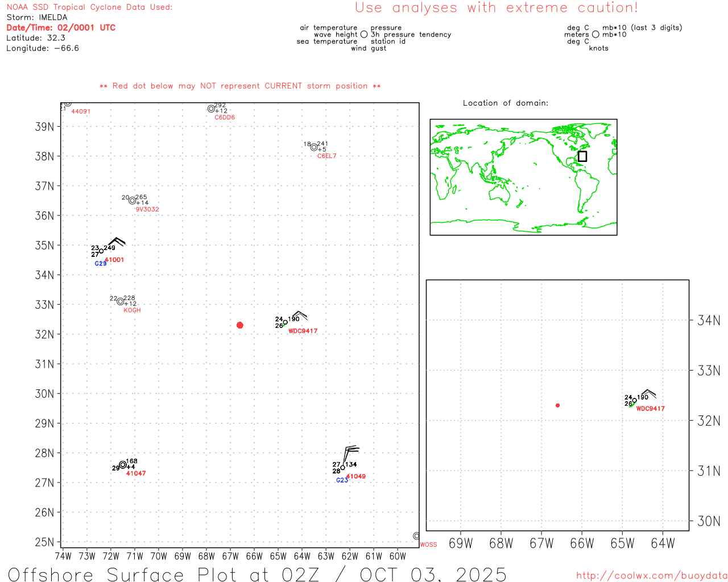728x582 pixels.
Task: Click the G23 gust label in blue
Action: pyautogui.click(x=342, y=480)
